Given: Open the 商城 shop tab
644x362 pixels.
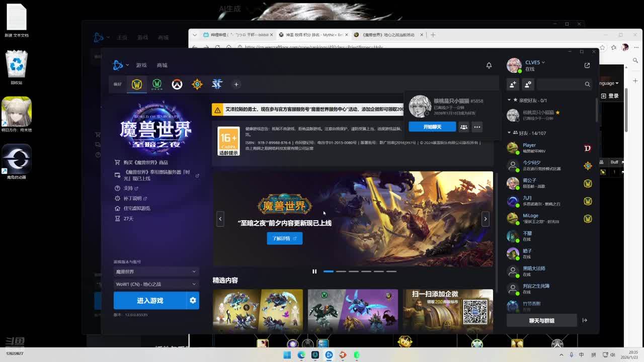Looking at the screenshot, I should [x=162, y=65].
